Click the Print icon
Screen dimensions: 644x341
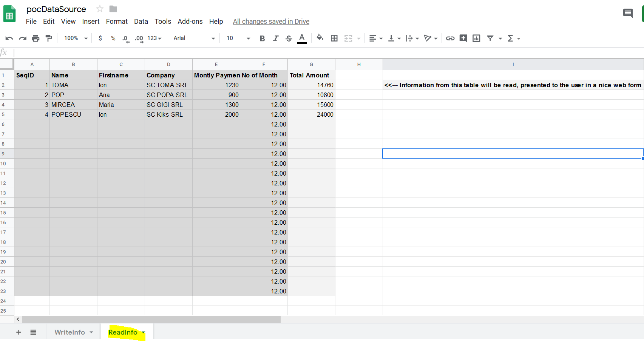(36, 38)
